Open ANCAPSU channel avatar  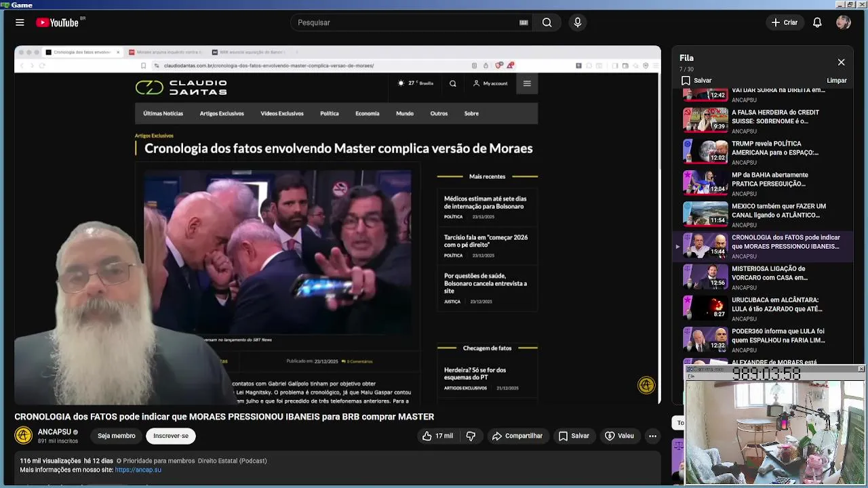[23, 436]
